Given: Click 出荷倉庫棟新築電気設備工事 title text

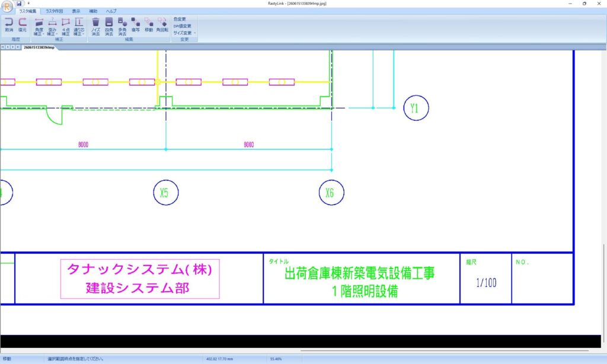Looking at the screenshot, I should (x=360, y=273).
